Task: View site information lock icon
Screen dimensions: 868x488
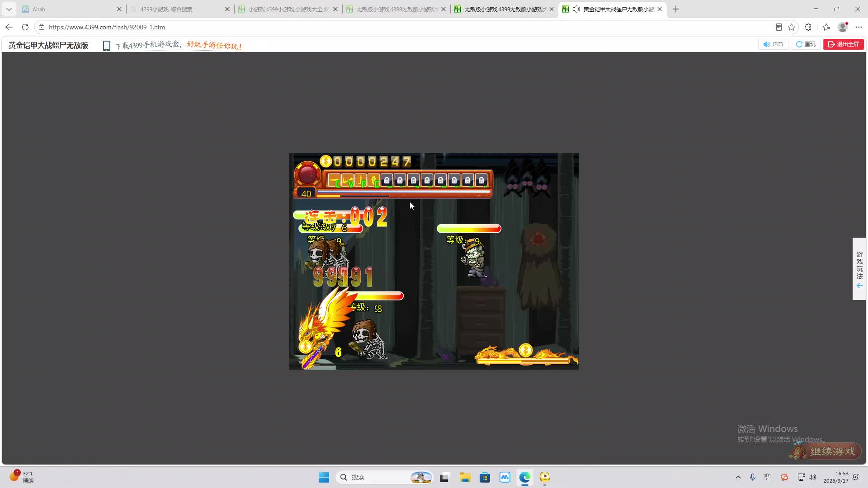Action: [42, 27]
